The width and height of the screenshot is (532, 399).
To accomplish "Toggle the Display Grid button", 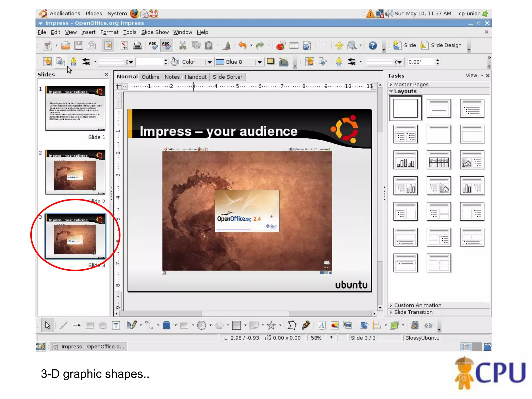I will 323,45.
